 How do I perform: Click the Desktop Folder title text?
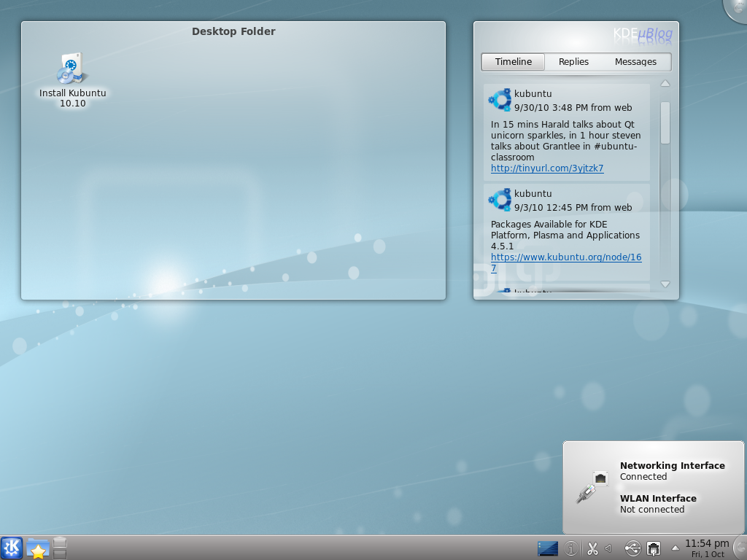coord(233,31)
